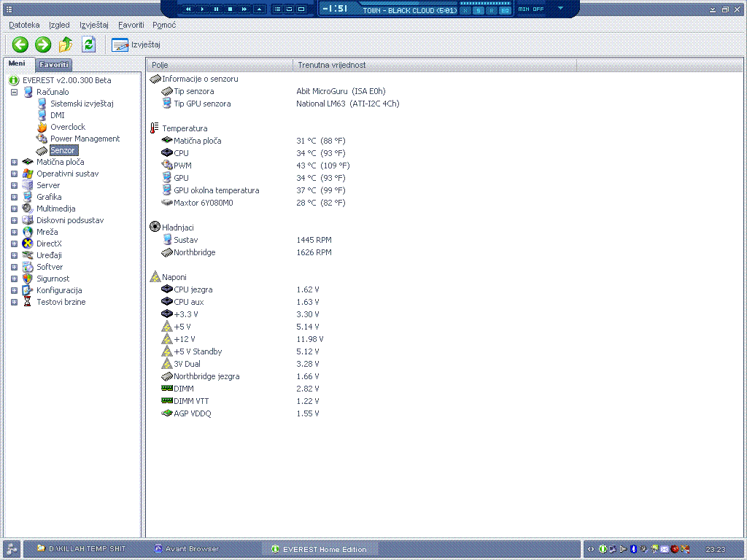This screenshot has width=747, height=560.
Task: Stop playback in the media player
Action: [230, 9]
